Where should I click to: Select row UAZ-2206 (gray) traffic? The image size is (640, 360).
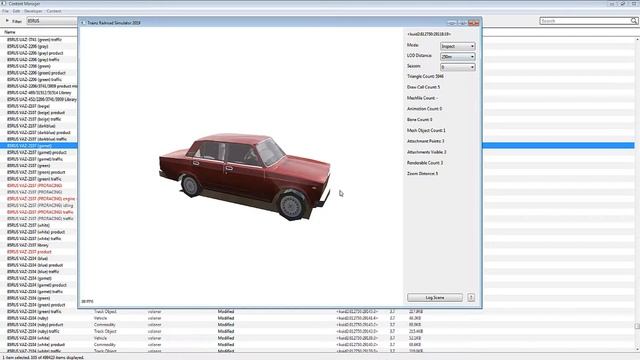[x=33, y=60]
